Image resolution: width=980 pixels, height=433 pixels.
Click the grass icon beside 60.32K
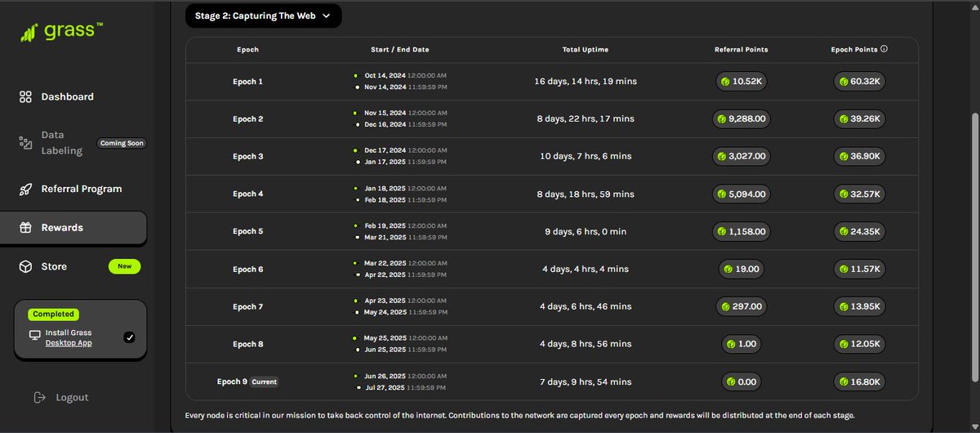(x=844, y=82)
